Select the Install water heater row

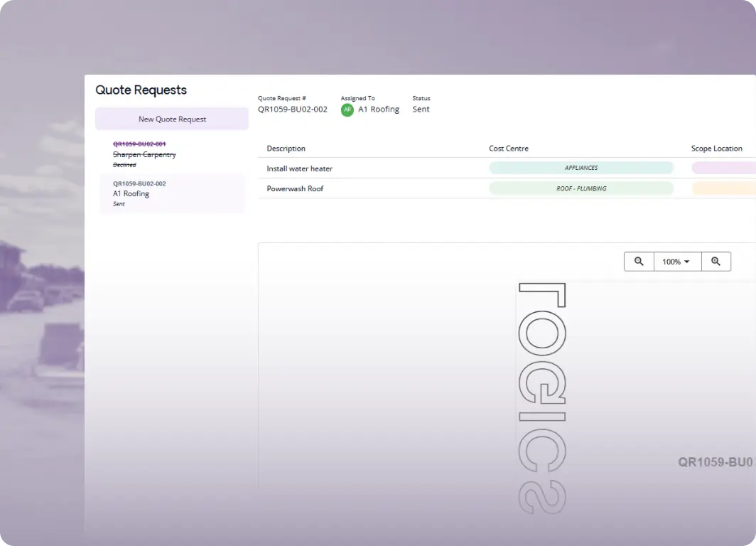click(300, 169)
